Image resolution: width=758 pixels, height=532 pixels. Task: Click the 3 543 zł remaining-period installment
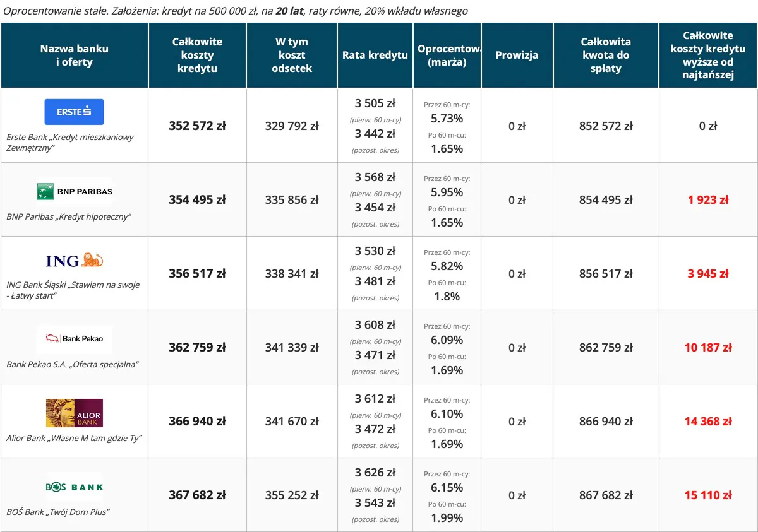click(x=375, y=503)
